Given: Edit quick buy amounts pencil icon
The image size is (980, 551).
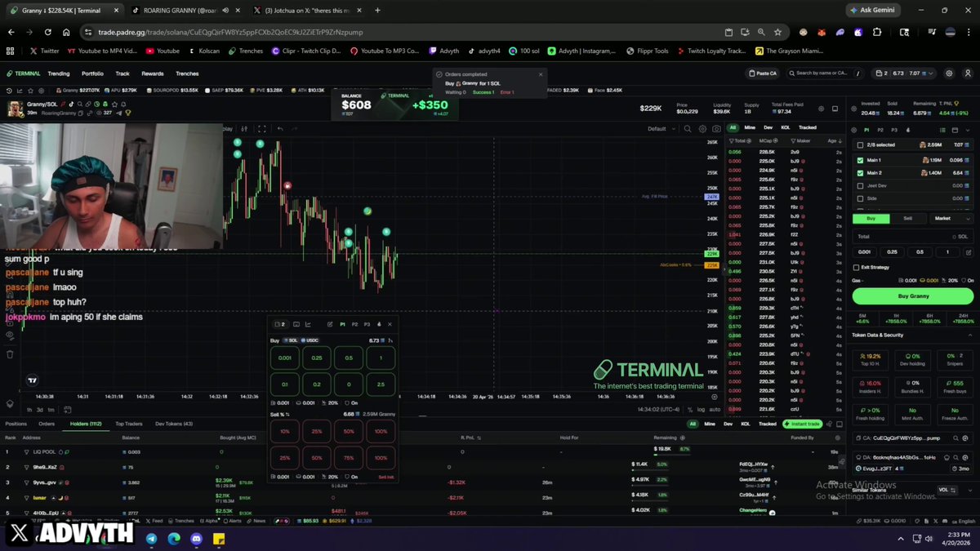Looking at the screenshot, I should (x=969, y=252).
